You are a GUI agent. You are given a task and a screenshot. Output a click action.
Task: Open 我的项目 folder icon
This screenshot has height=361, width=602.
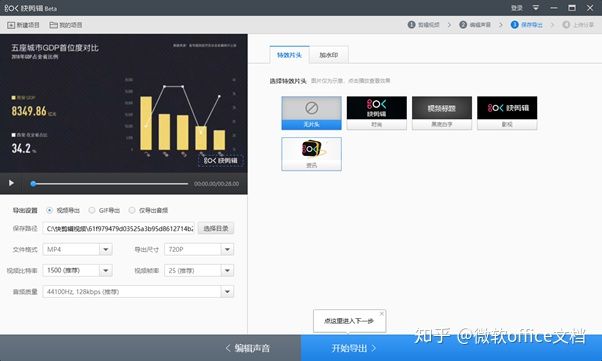pyautogui.click(x=53, y=25)
